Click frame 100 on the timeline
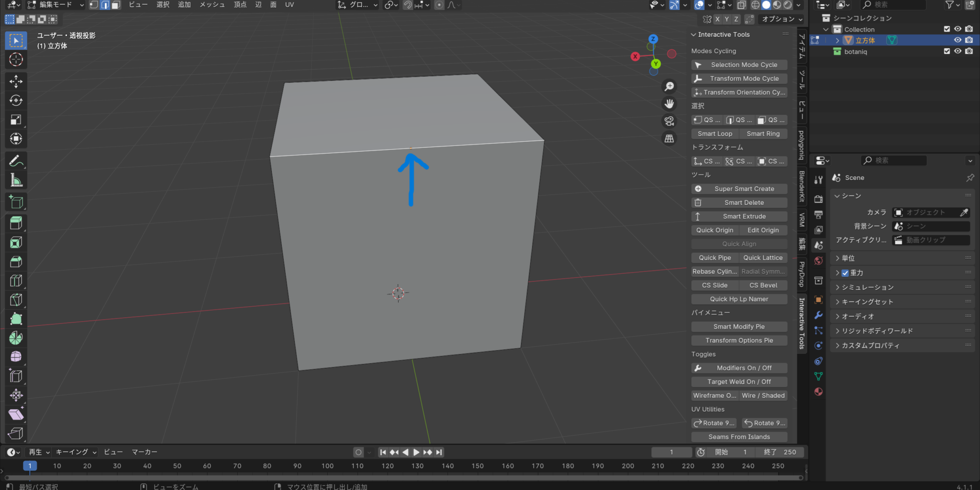 [327, 466]
